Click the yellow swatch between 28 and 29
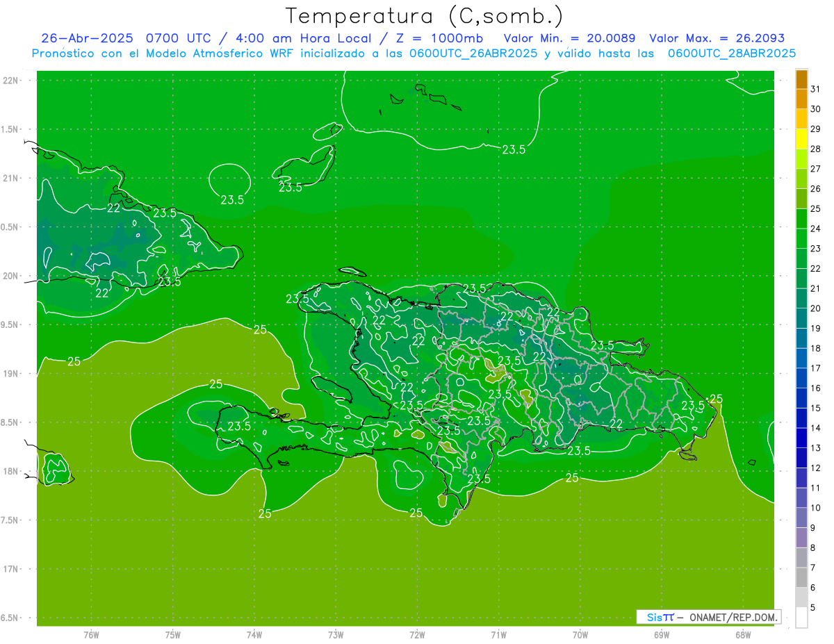 click(x=801, y=139)
